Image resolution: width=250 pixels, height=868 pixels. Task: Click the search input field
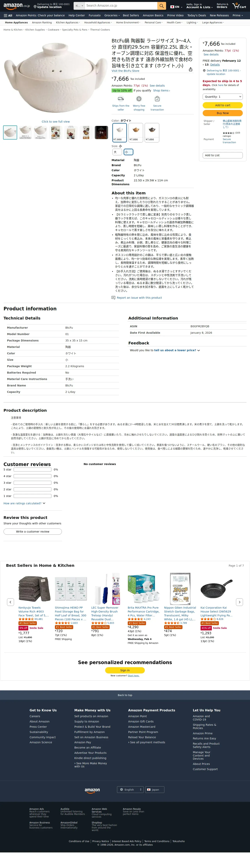tap(121, 6)
